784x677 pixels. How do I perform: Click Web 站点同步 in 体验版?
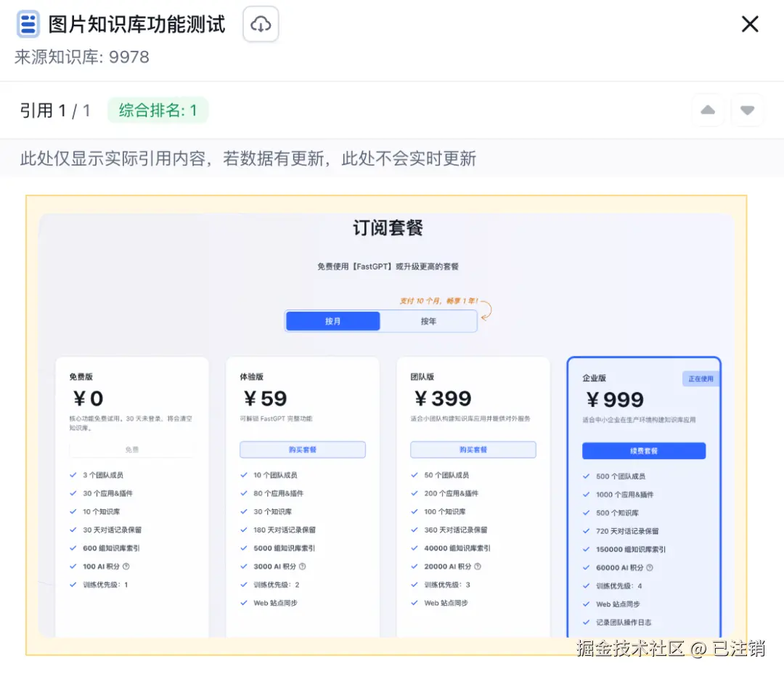pyautogui.click(x=275, y=603)
